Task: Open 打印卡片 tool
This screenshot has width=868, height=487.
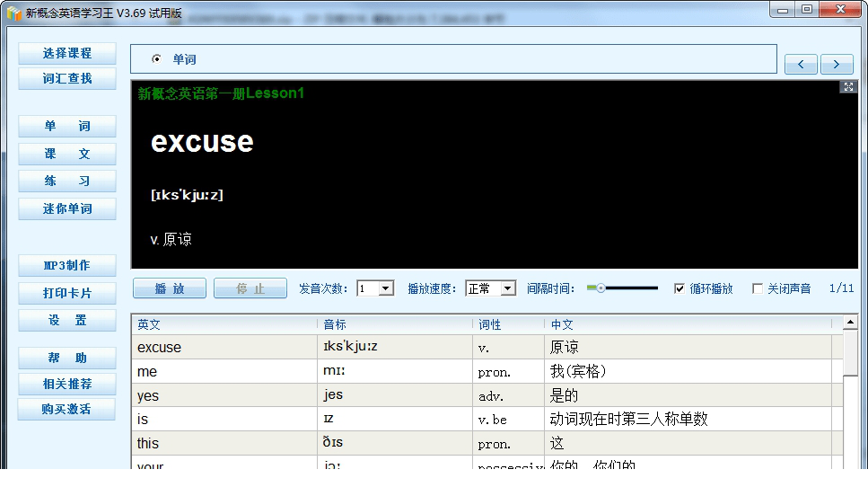Action: pyautogui.click(x=67, y=293)
